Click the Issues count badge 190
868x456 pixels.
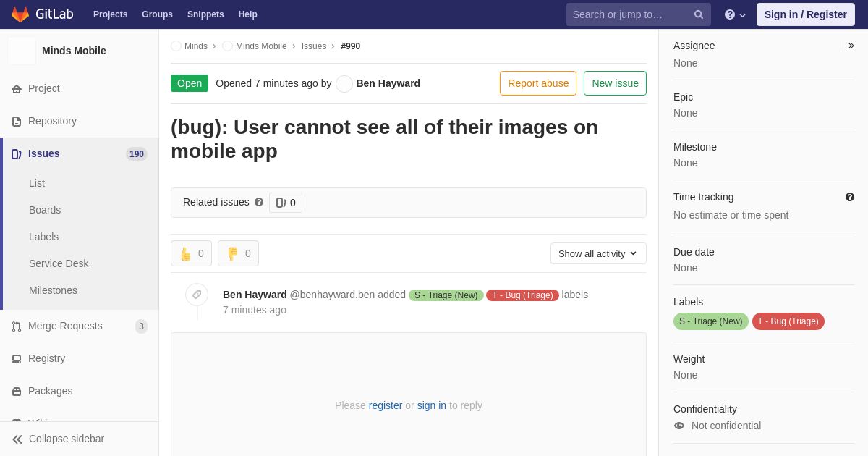click(137, 154)
